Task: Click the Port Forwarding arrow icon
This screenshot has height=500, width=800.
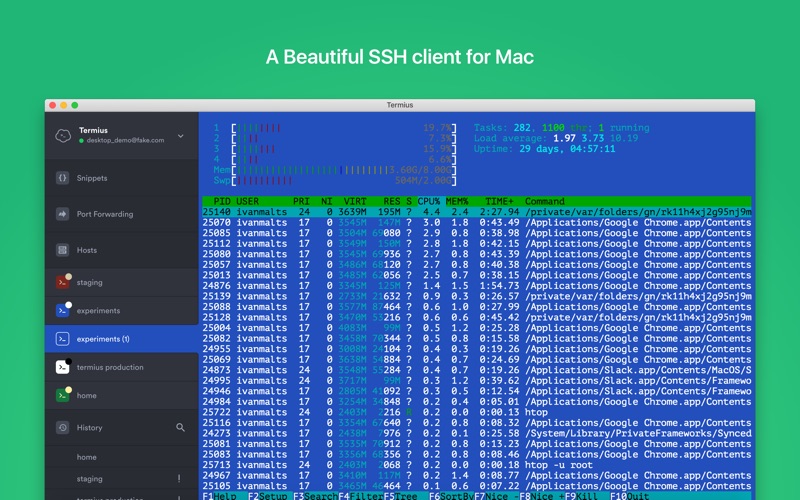Action: click(x=62, y=214)
